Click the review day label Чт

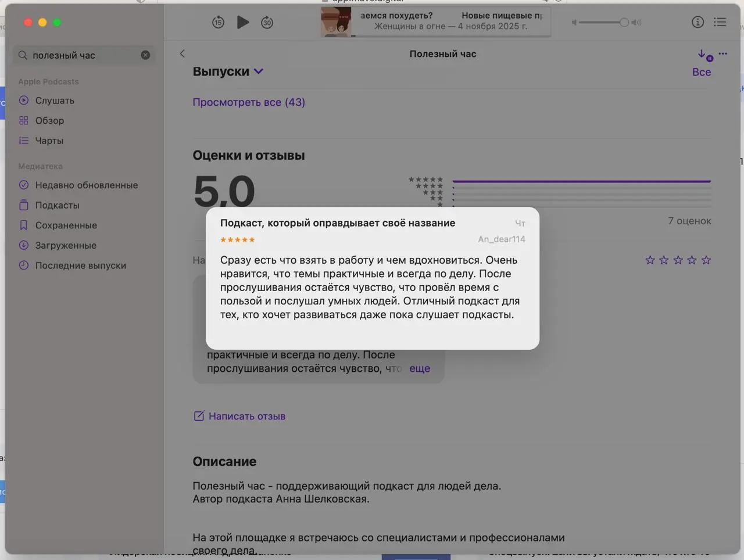point(520,223)
